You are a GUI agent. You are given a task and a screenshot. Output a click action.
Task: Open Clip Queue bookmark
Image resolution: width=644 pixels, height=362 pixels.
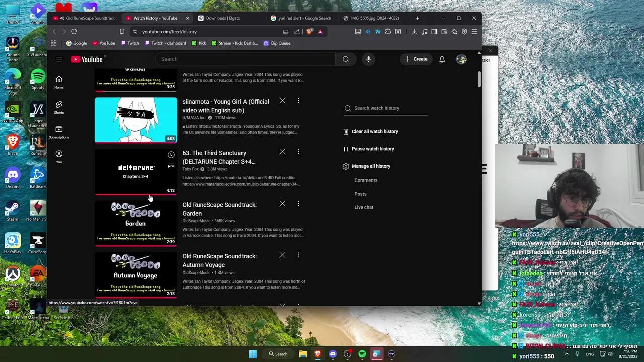click(277, 43)
